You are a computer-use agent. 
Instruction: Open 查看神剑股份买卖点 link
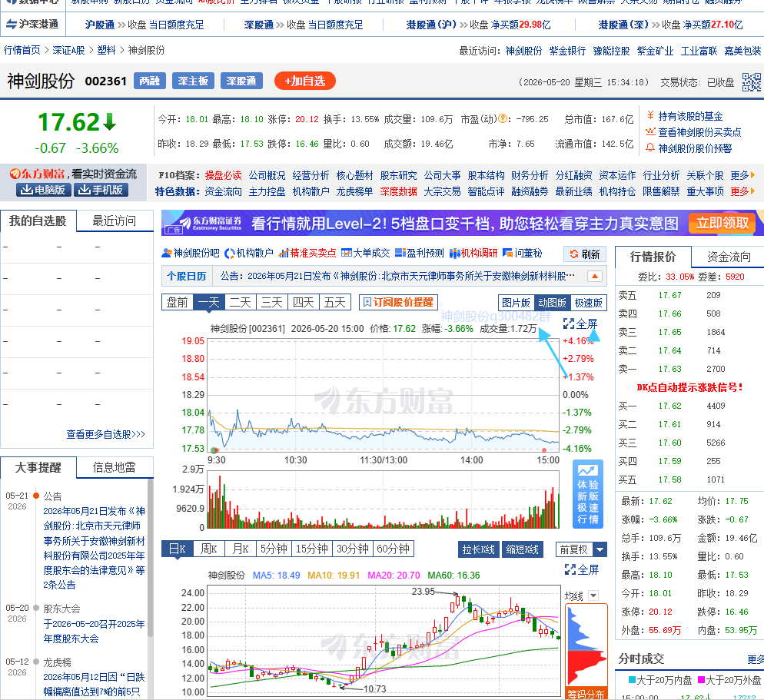(x=699, y=132)
